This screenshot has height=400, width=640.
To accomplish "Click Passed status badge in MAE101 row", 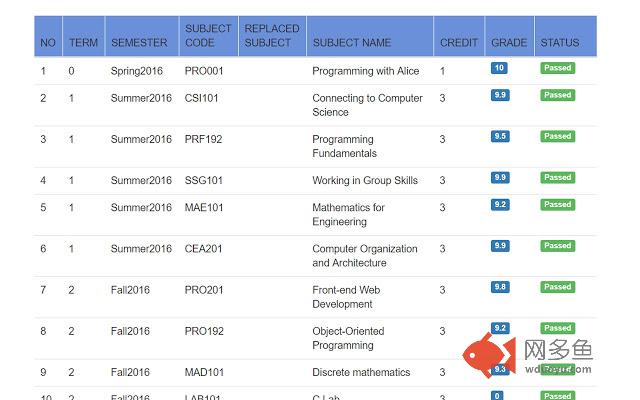I will (x=558, y=204).
